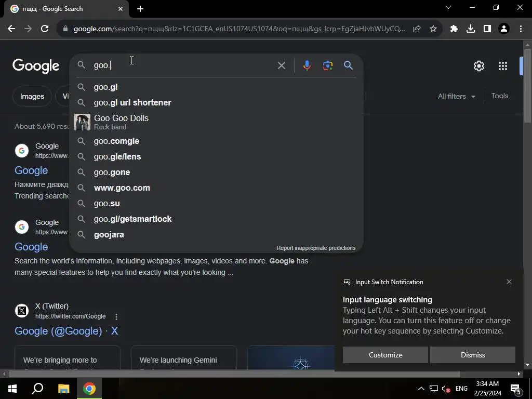Open the first Google result title

[31, 170]
